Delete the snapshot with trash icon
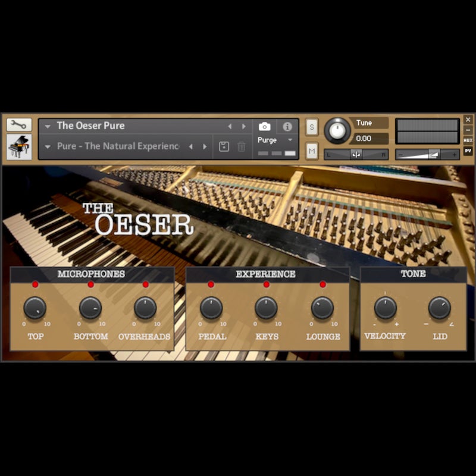This screenshot has height=476, width=476. pyautogui.click(x=242, y=146)
